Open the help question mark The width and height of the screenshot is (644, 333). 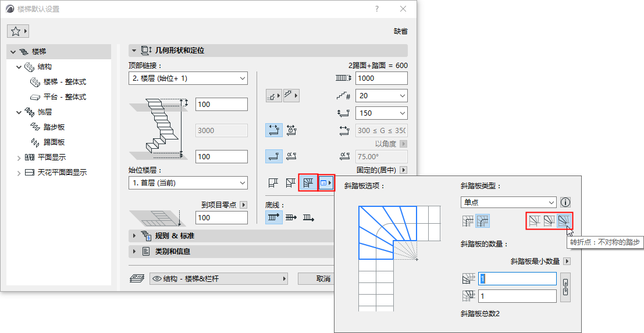click(x=377, y=9)
